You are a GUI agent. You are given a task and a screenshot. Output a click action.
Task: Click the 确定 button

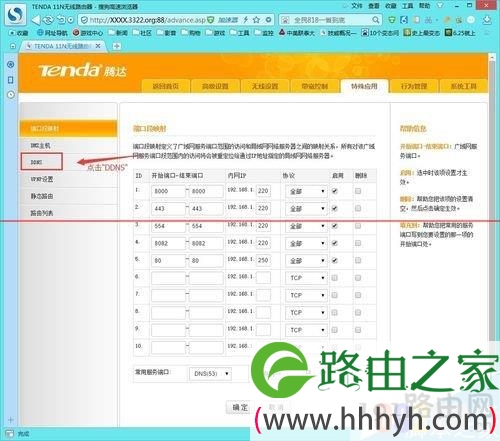tap(240, 407)
